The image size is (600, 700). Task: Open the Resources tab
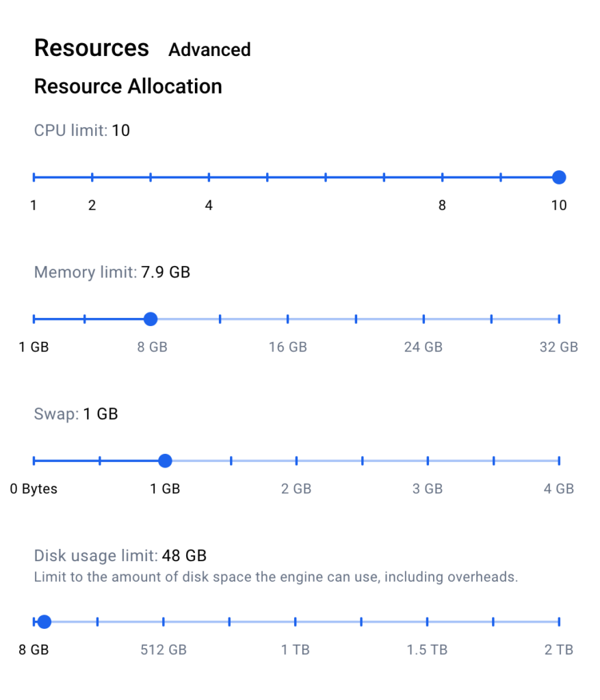click(91, 49)
